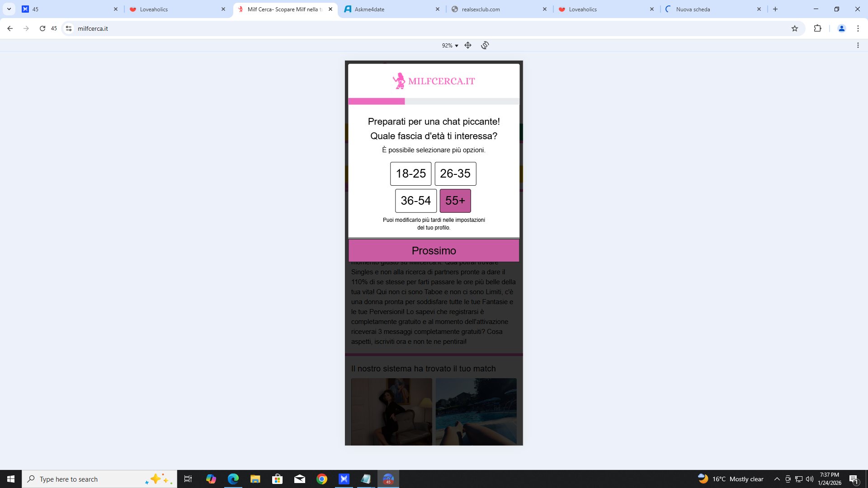Click the Windows search input field

90,479
